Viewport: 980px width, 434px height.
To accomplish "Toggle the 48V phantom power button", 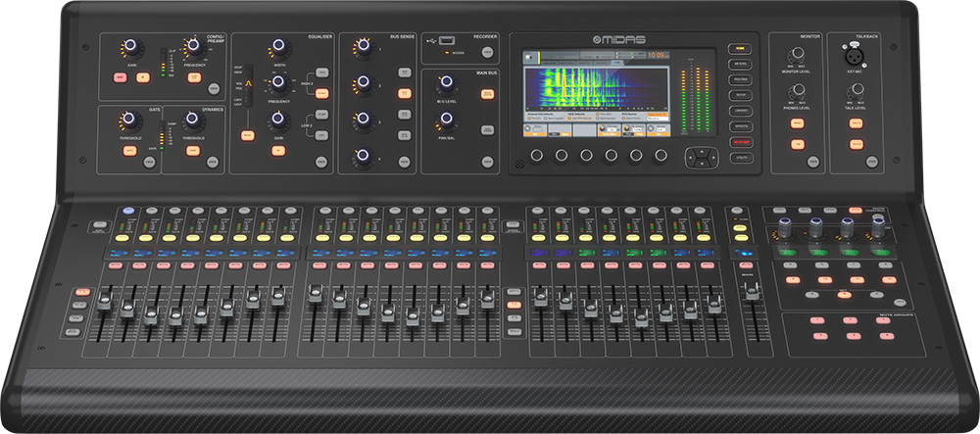I will coord(121,76).
